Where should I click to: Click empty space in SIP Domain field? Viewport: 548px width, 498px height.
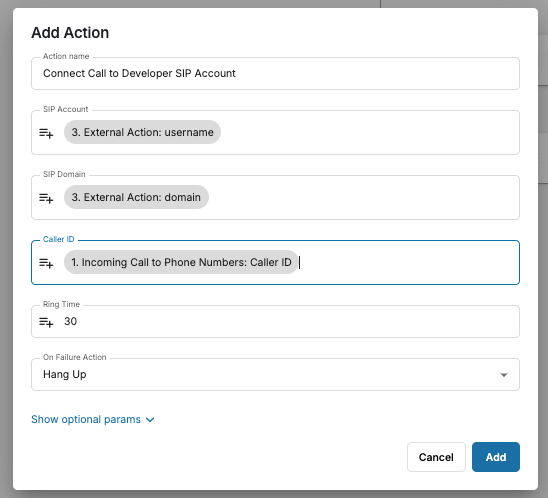(x=363, y=197)
